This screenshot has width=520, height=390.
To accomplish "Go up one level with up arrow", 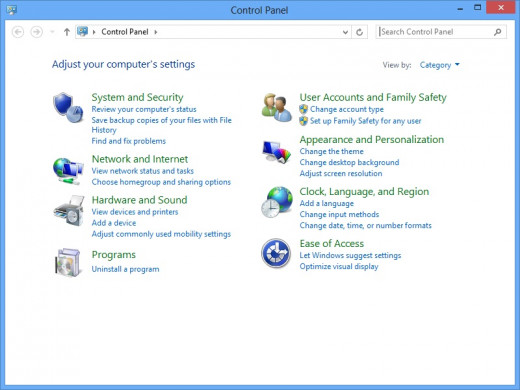I will pos(67,32).
